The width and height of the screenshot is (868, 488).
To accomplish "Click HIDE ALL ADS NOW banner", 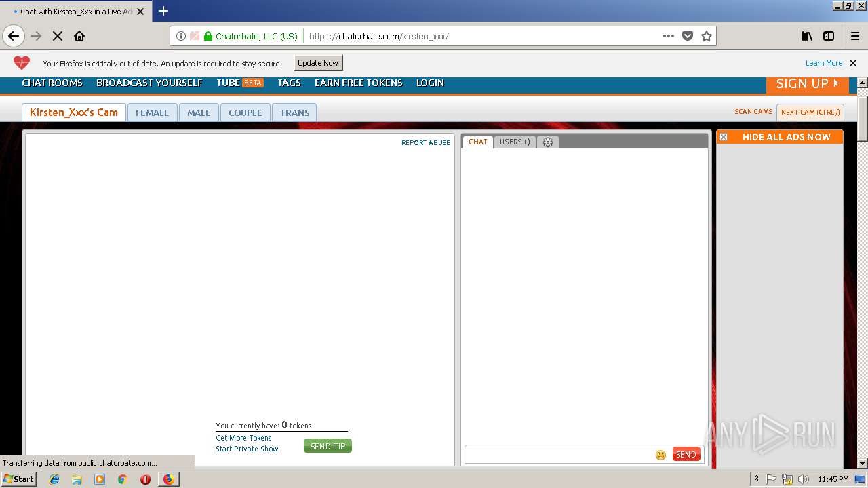I will pos(780,137).
